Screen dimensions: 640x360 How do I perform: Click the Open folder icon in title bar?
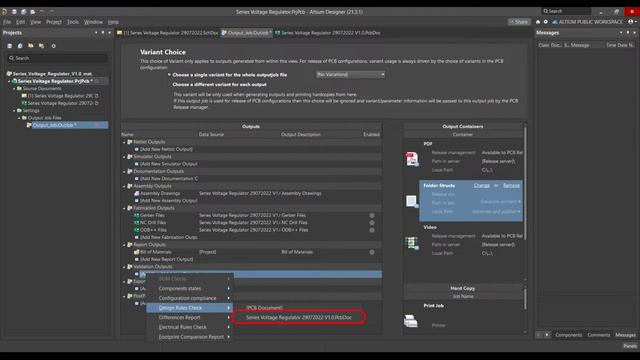point(32,11)
